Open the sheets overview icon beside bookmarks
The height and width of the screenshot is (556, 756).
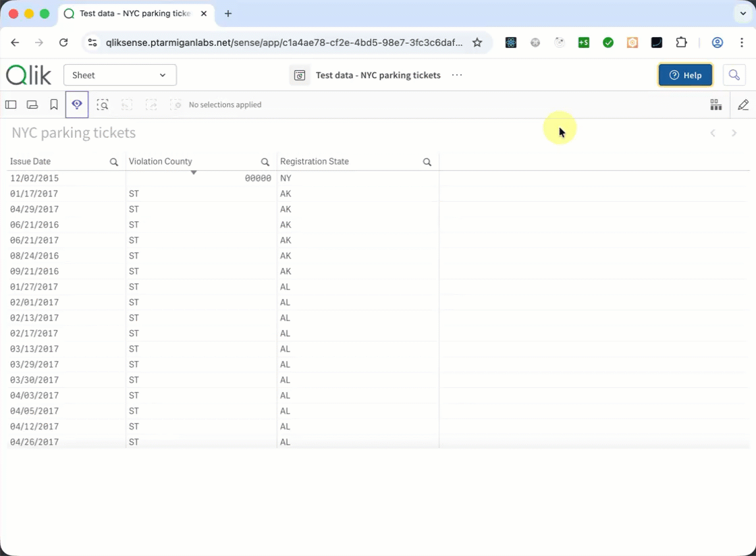tap(32, 105)
